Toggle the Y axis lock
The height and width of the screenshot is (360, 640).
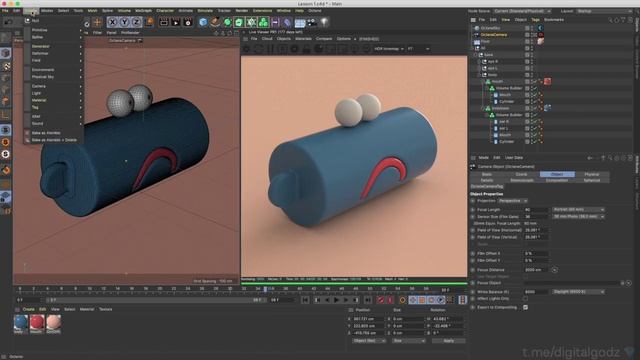pyautogui.click(x=124, y=22)
